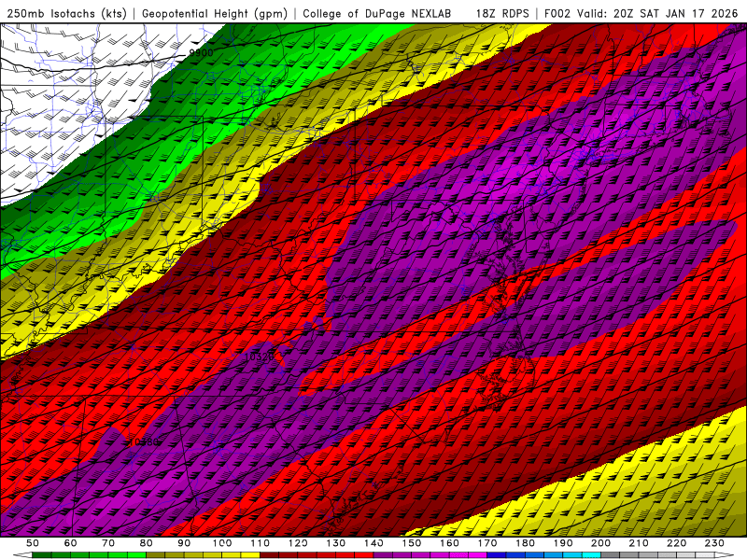Click the dark purple swatch starting at 140
Image resolution: width=747 pixels, height=560 pixels.
[x=383, y=555]
